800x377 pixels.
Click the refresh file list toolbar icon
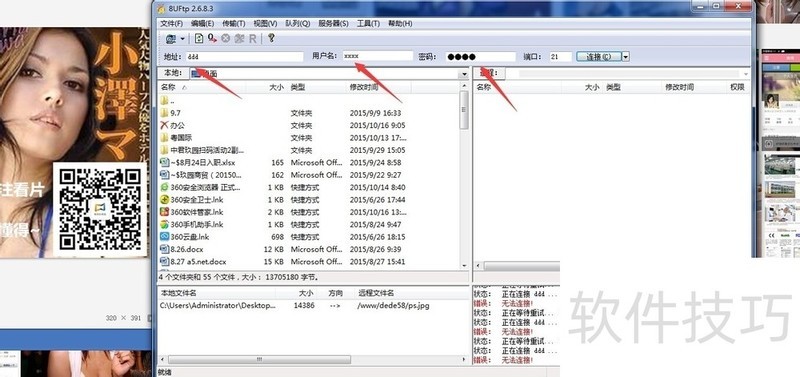tap(198, 38)
